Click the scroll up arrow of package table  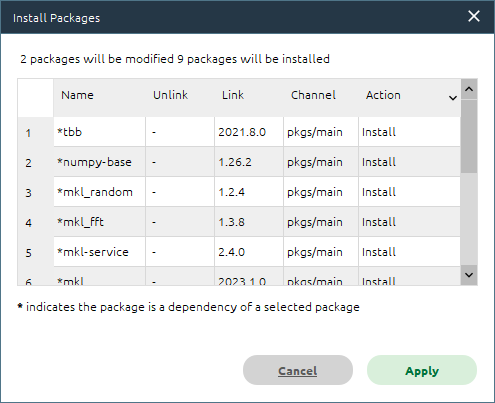(x=469, y=89)
